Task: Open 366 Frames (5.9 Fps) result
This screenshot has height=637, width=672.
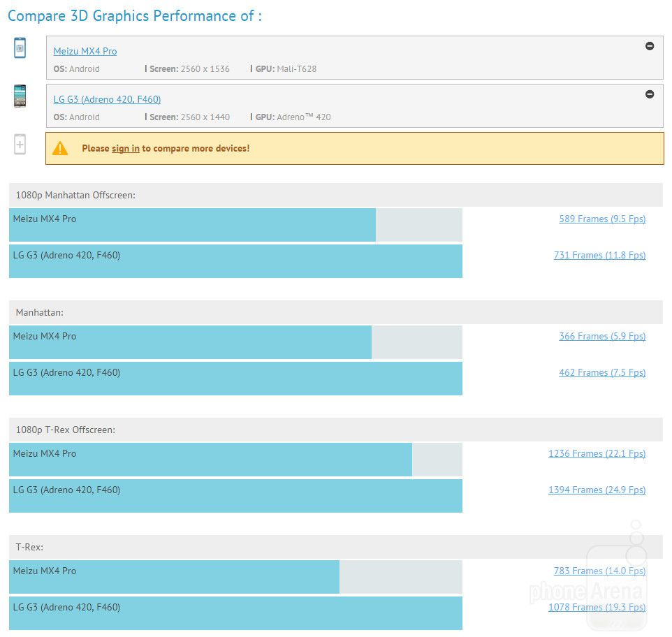Action: (x=602, y=336)
